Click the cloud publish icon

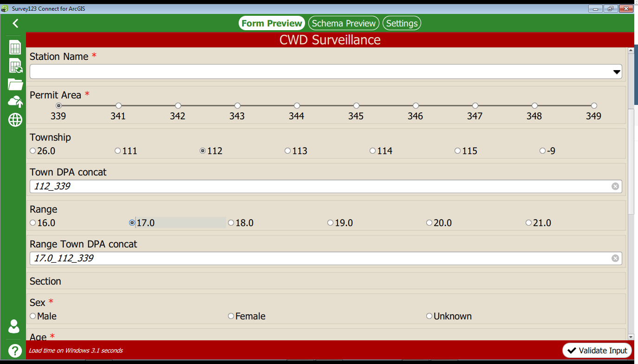[x=15, y=102]
